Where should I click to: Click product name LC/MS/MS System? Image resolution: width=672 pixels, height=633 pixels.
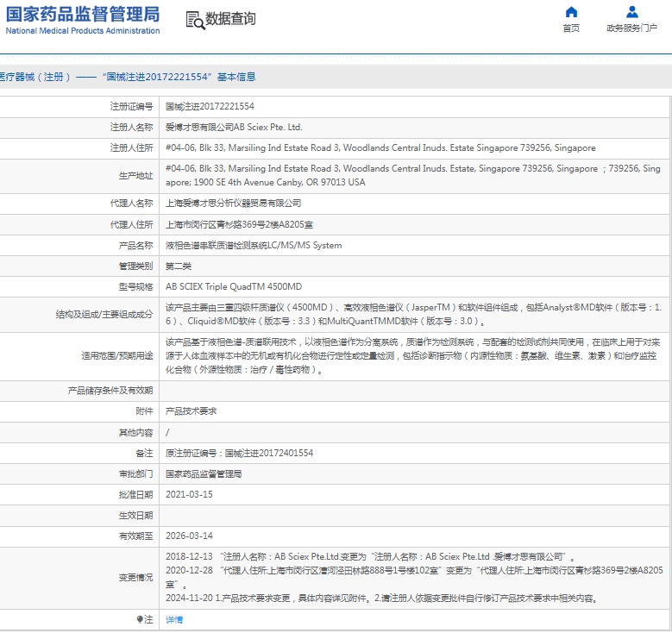click(254, 246)
